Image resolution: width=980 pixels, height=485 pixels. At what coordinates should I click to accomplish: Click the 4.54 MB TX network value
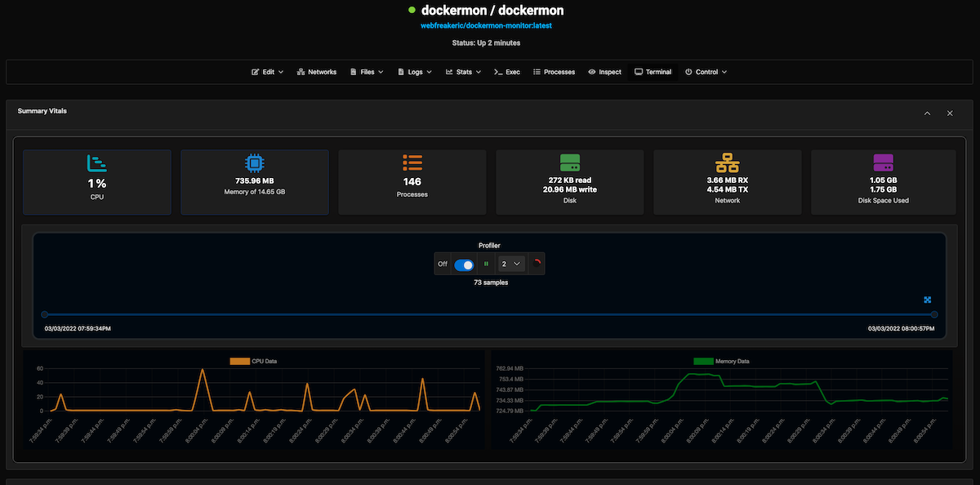pos(728,189)
